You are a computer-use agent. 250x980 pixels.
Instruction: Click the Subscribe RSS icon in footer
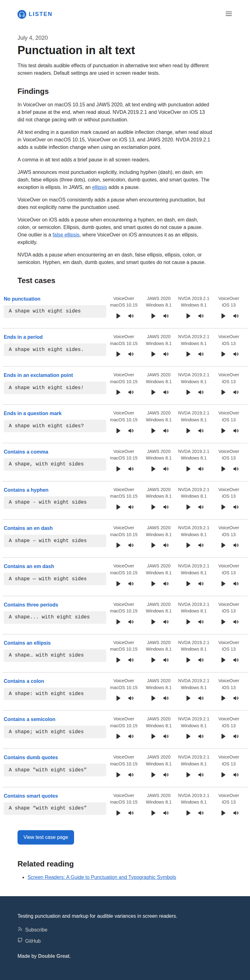[20, 929]
